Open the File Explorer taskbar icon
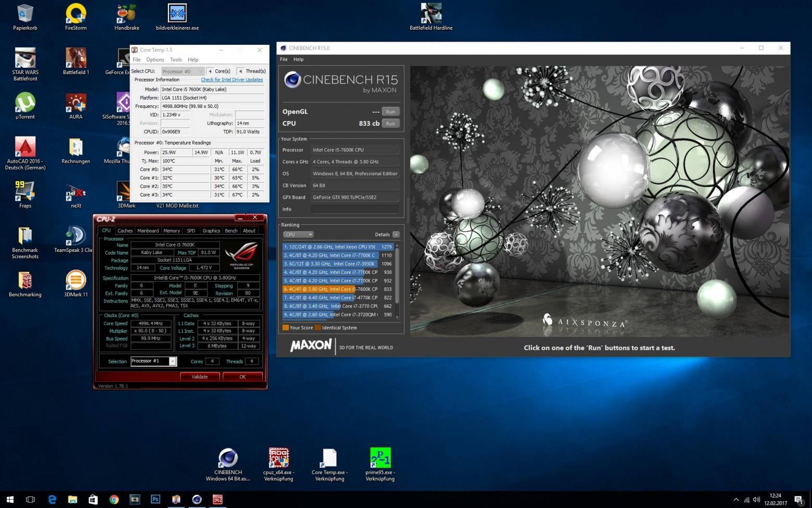Screen dimensions: 812x508 [72, 499]
